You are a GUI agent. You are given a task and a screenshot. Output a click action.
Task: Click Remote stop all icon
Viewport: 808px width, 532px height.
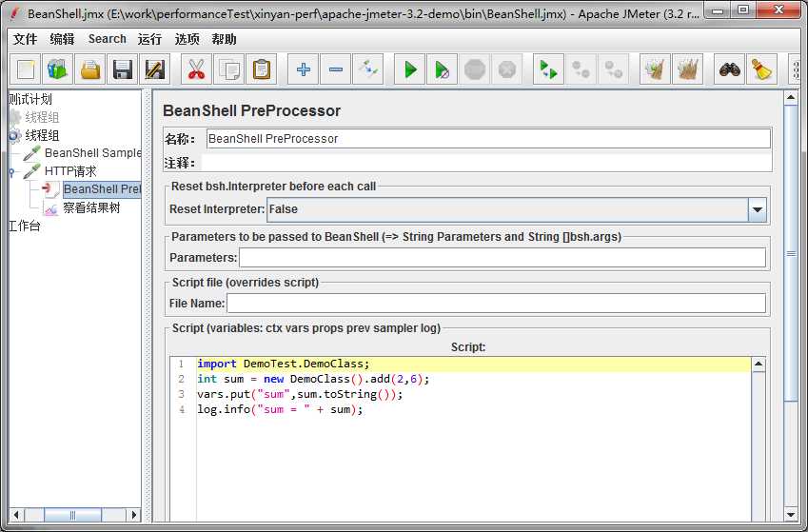pyautogui.click(x=581, y=69)
